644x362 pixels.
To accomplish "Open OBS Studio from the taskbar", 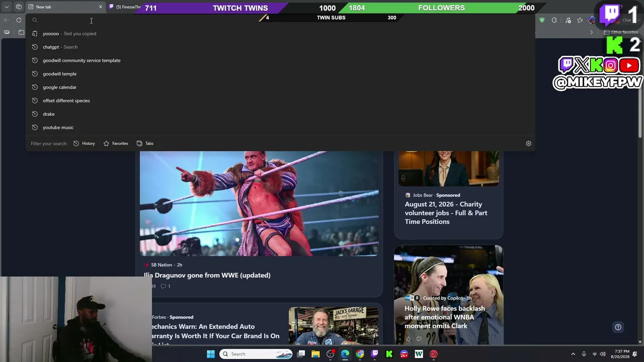I will (x=330, y=354).
